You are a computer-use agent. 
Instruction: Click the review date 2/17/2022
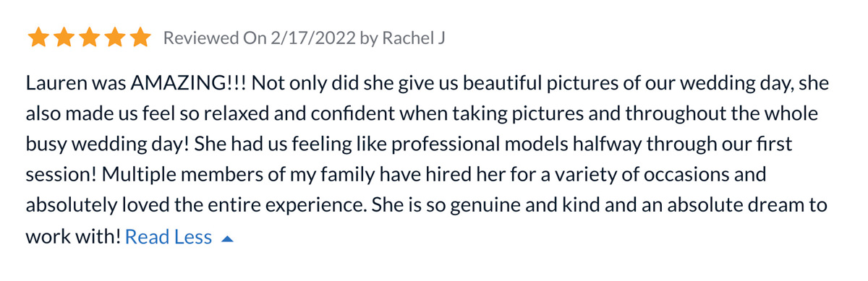click(x=313, y=38)
